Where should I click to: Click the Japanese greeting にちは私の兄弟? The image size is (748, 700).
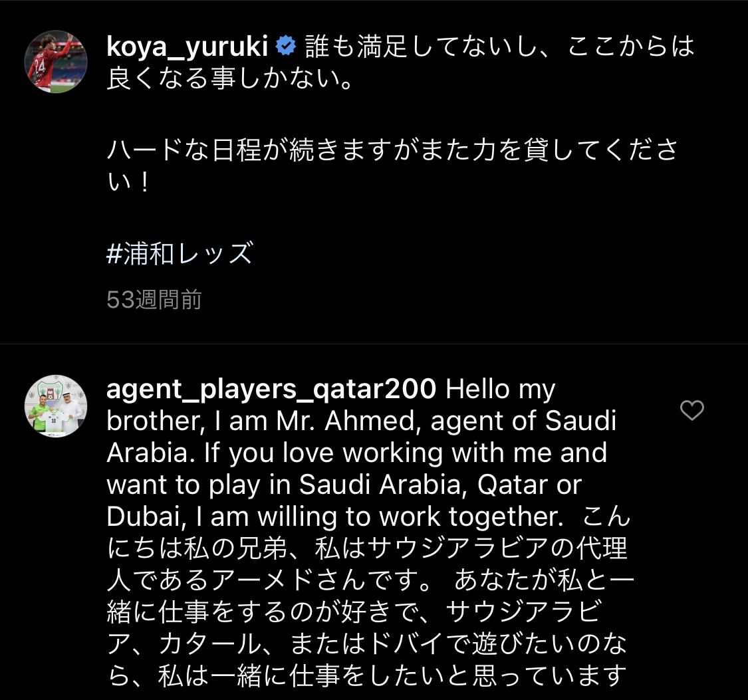tap(199, 548)
